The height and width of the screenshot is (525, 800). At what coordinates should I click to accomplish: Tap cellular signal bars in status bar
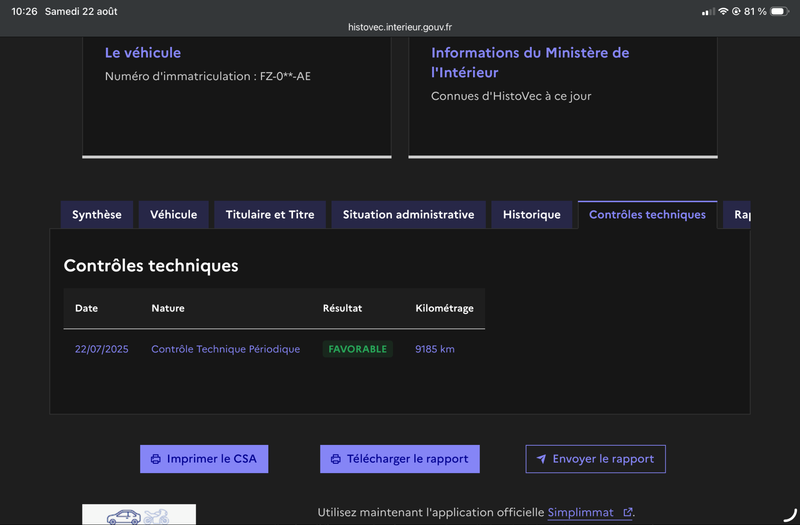tap(708, 11)
